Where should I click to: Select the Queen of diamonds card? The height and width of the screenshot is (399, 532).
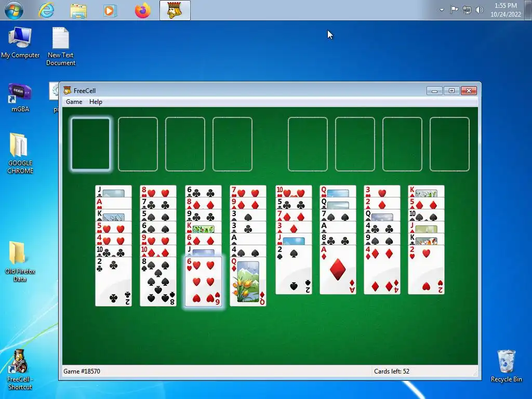coord(248,281)
